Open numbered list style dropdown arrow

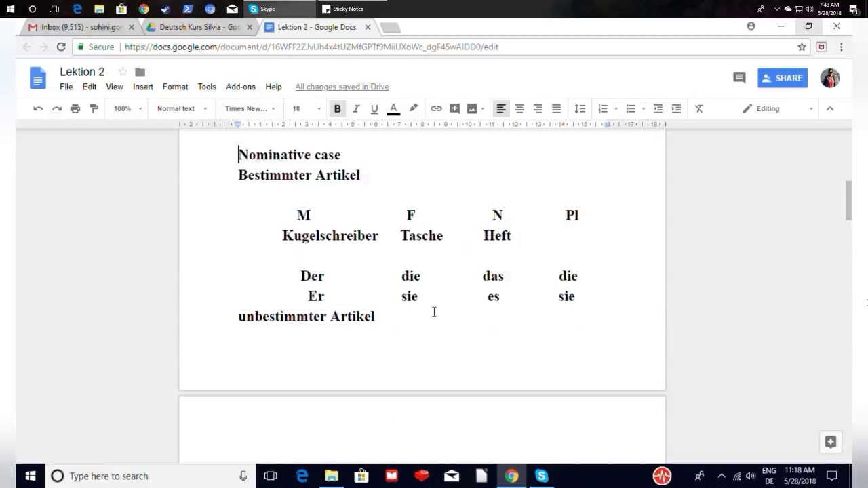616,108
